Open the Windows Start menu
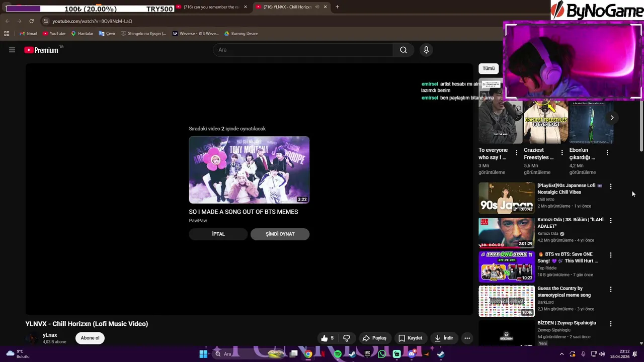Screen dimensions: 644x362 203,354
